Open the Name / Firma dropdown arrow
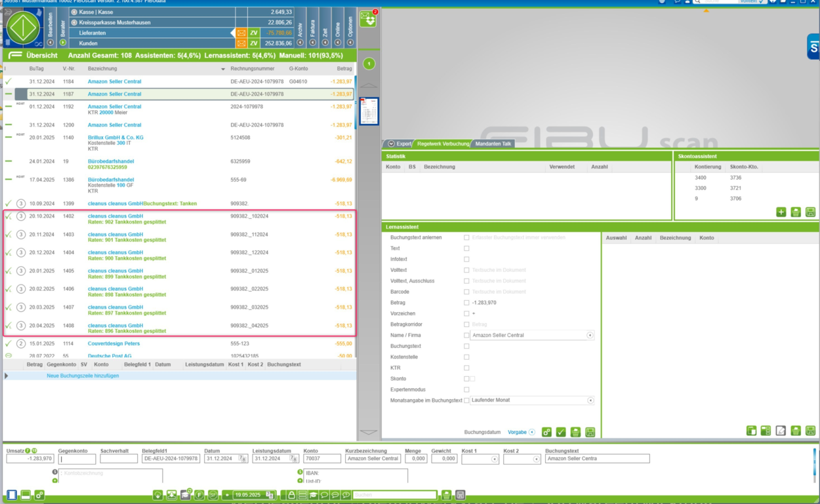820x504 pixels. pos(590,335)
